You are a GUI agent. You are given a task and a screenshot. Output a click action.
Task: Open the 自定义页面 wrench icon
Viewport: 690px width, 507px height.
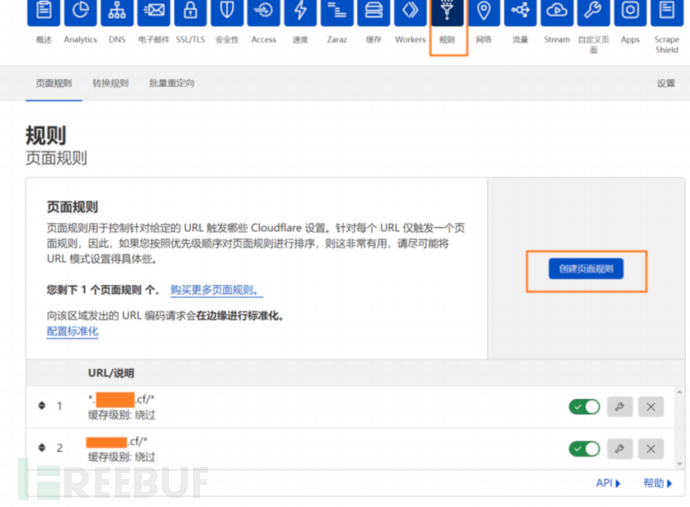click(594, 12)
